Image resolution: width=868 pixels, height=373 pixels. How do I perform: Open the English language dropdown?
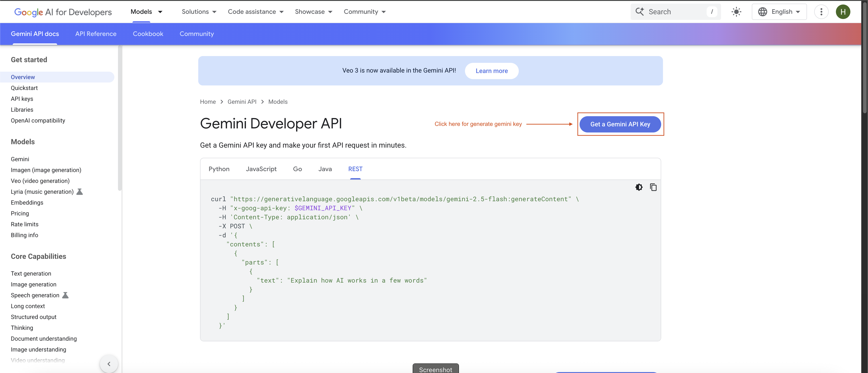pyautogui.click(x=779, y=12)
